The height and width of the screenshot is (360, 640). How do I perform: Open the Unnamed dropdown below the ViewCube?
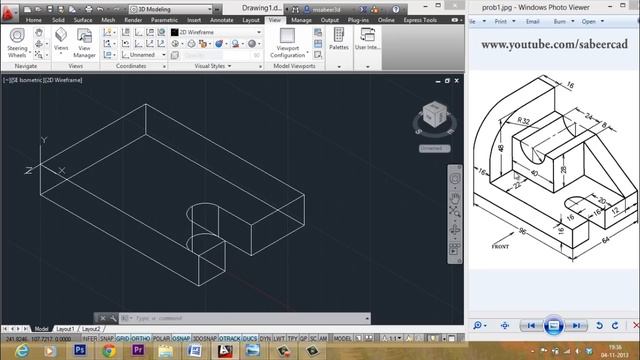(x=435, y=148)
